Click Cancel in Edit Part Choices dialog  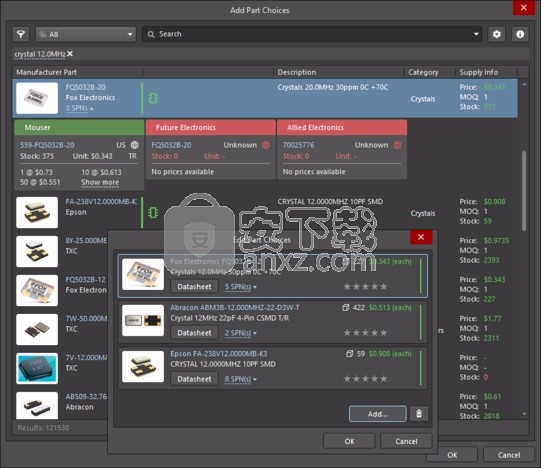(406, 441)
